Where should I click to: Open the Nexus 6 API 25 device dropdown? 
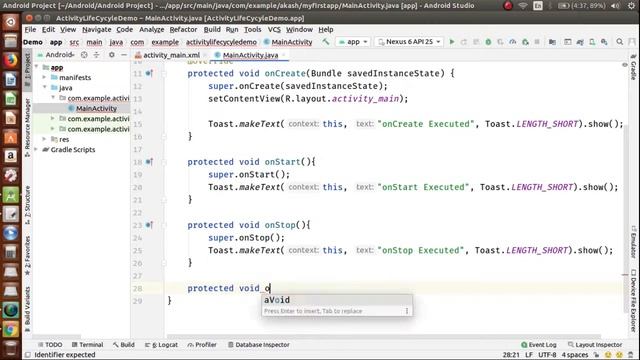click(409, 42)
